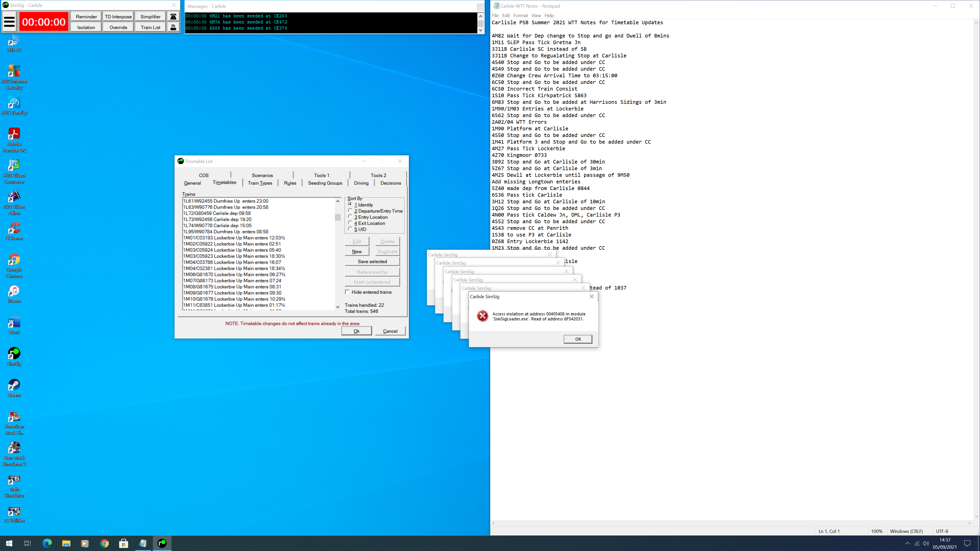Click TD Interpose button

(118, 16)
